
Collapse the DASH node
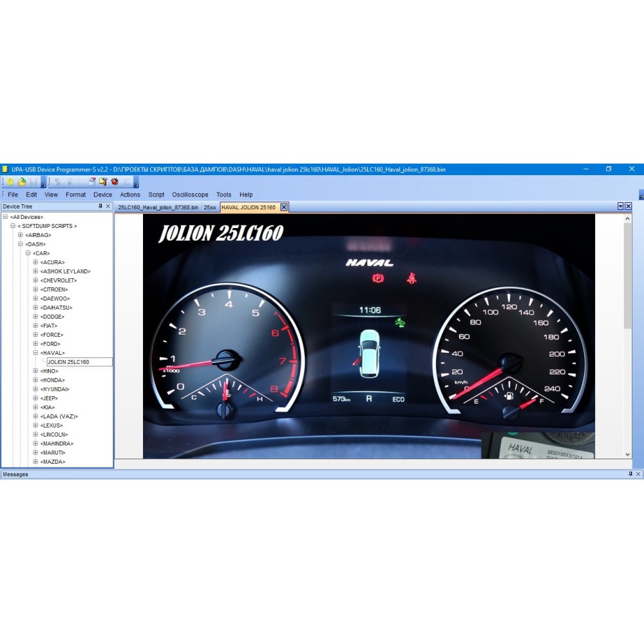coord(20,244)
